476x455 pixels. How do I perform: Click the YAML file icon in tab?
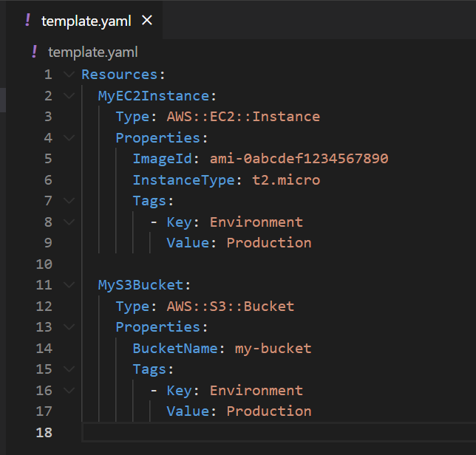click(x=28, y=21)
